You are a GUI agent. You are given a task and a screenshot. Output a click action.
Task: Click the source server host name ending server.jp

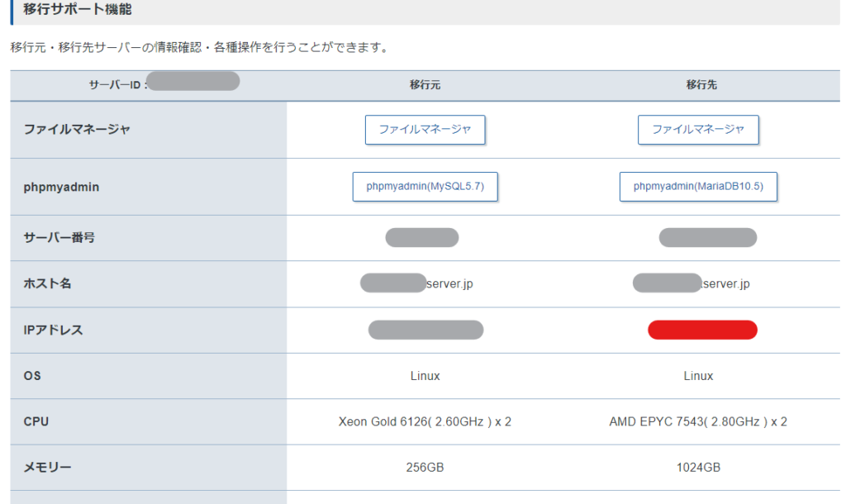coord(417,283)
